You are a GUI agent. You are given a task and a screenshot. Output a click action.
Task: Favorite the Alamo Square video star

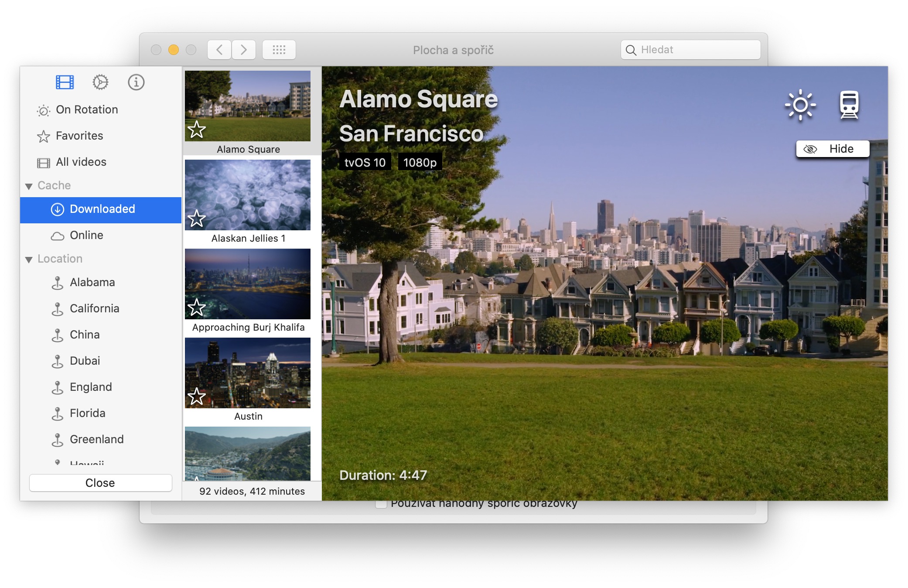(x=197, y=130)
